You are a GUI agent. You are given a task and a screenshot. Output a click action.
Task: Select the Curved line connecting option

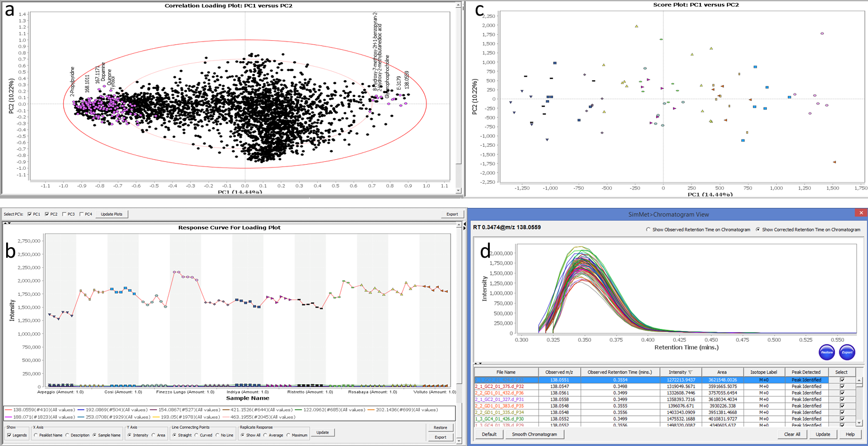point(197,435)
